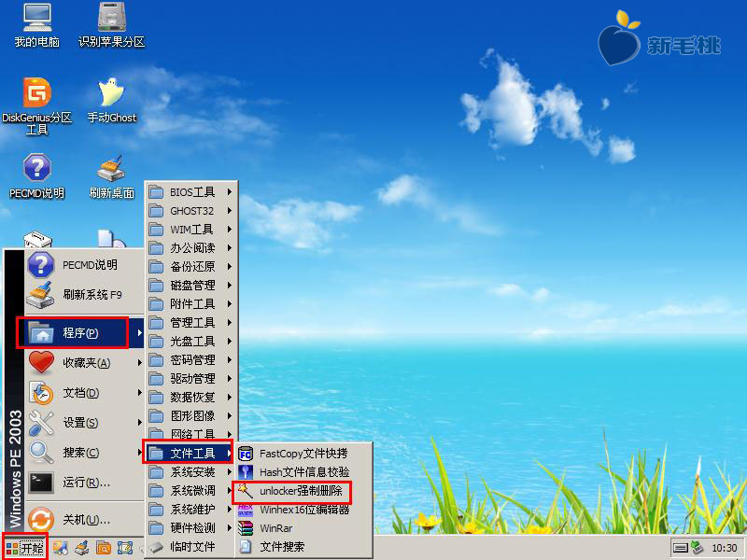
Task: Expand the 密码管理 submenu arrow
Action: tap(229, 360)
